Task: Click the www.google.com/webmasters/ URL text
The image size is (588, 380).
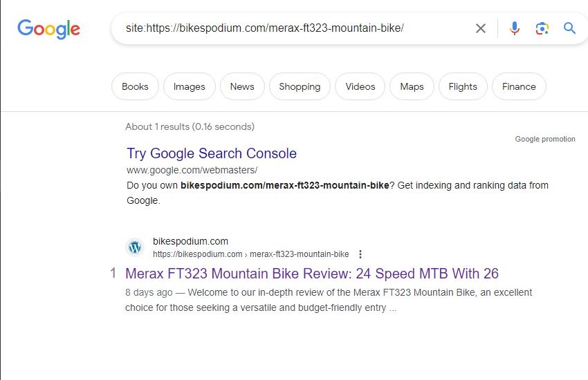Action: 192,170
